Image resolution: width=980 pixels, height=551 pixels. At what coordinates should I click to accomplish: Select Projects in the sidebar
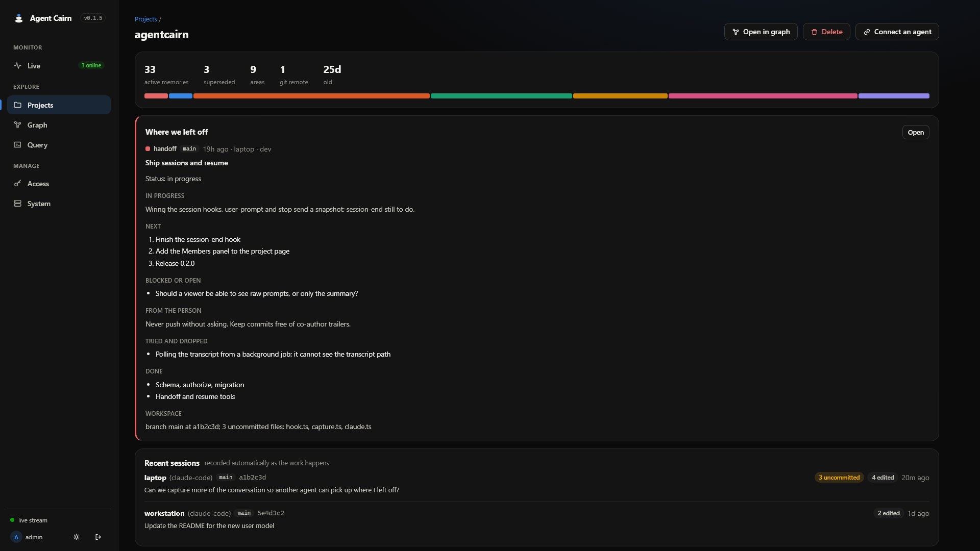coord(59,105)
